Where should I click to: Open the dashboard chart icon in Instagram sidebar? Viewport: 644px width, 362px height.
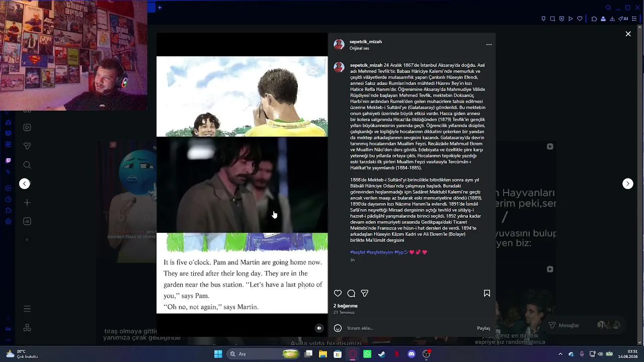click(x=27, y=221)
